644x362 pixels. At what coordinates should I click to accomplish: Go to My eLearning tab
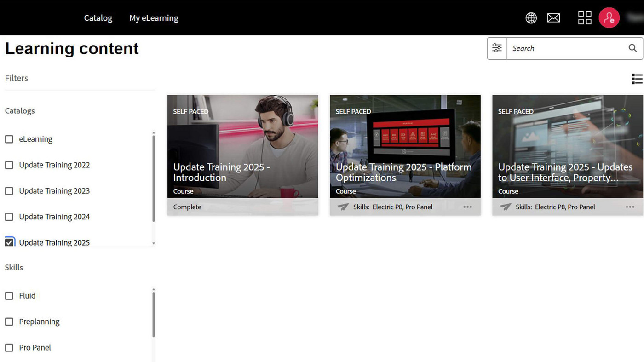[x=154, y=18]
